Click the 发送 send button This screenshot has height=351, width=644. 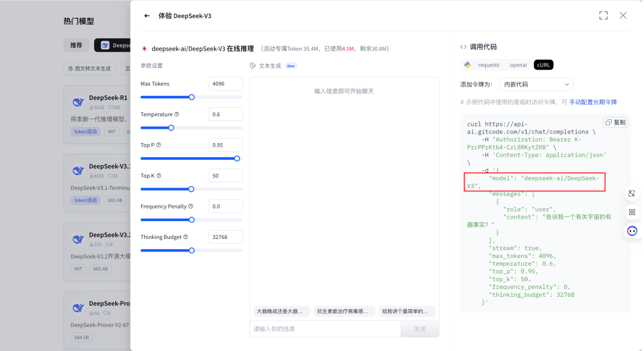point(420,329)
